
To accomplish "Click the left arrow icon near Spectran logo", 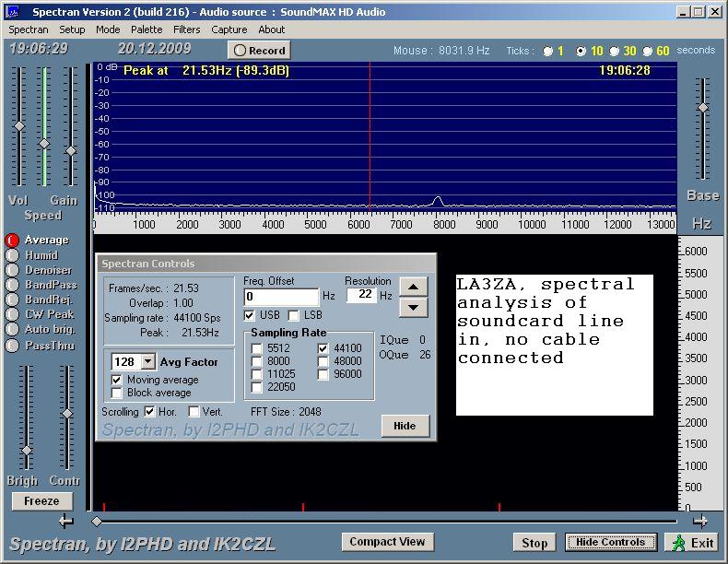I will (65, 521).
